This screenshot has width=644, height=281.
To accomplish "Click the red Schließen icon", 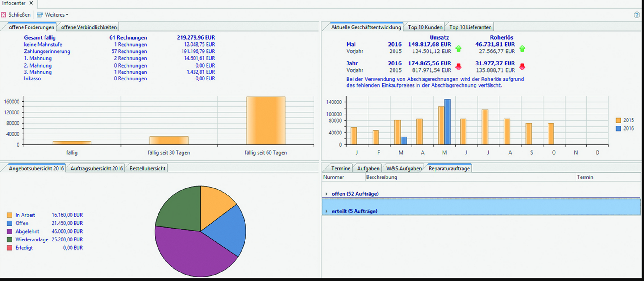I will pos(4,15).
